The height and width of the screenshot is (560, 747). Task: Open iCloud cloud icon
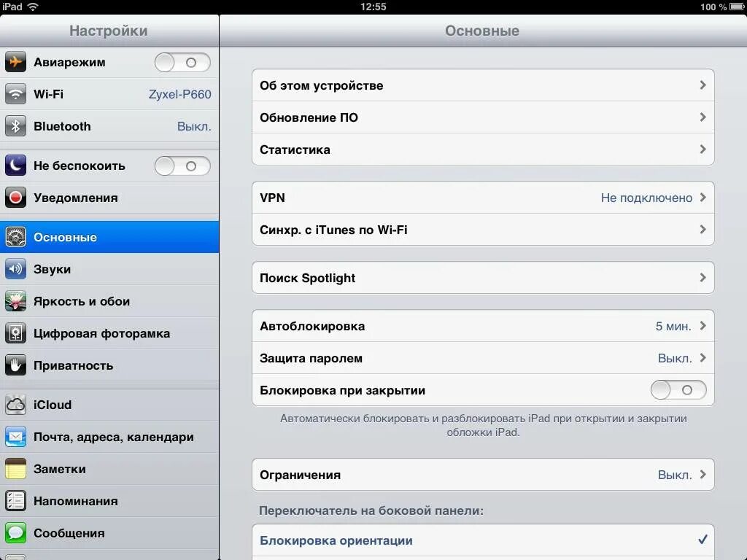pyautogui.click(x=15, y=405)
